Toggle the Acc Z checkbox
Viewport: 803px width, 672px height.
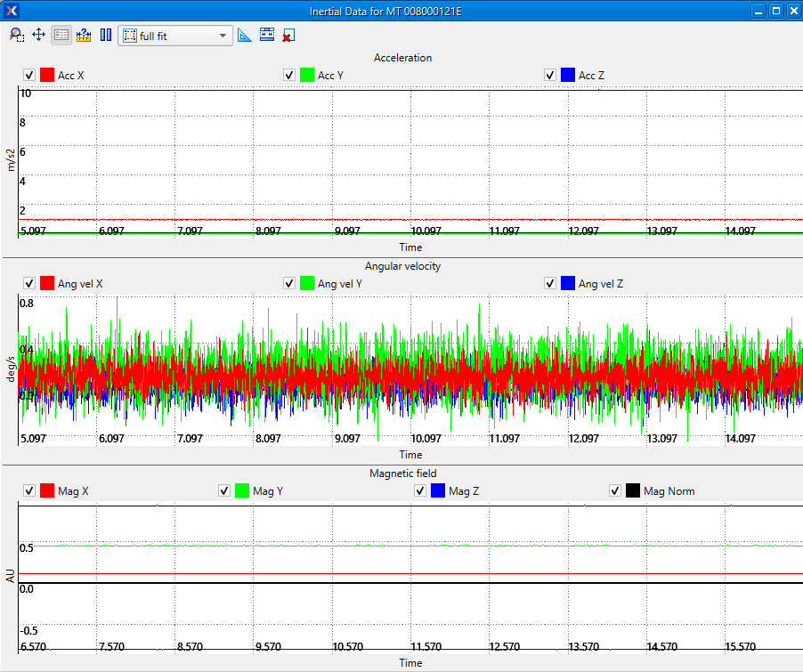click(x=550, y=75)
